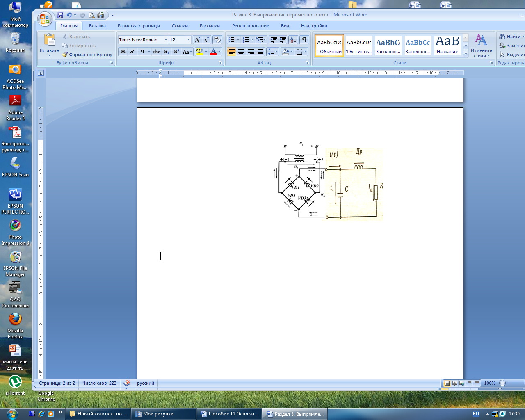This screenshot has width=525, height=420.
Task: Align text right
Action: point(251,52)
